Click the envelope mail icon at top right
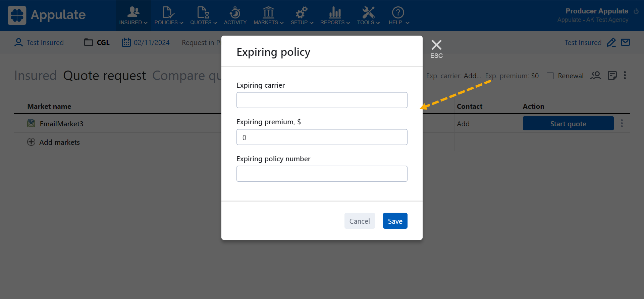 tap(625, 42)
